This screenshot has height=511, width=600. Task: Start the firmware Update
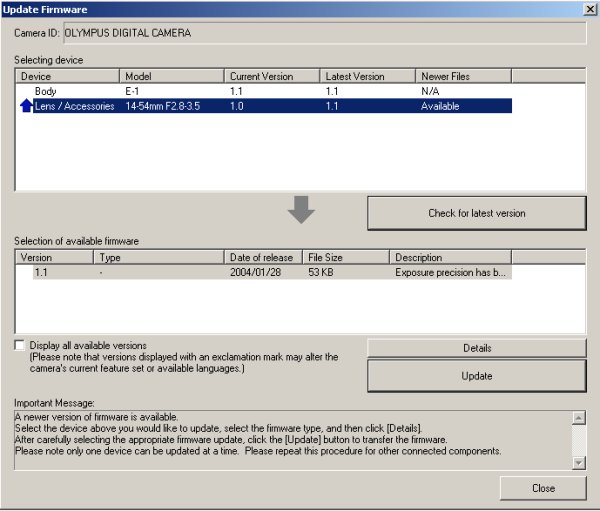coord(477,376)
